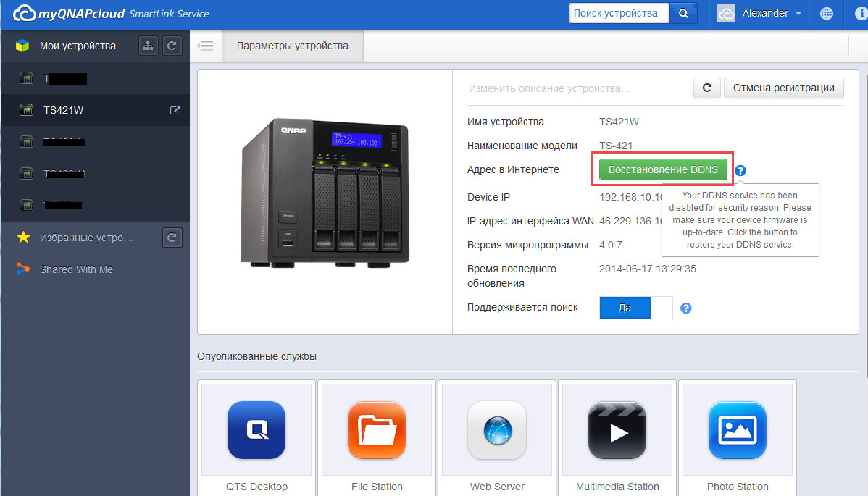This screenshot has height=496, width=868.
Task: Open the Alexander user dropdown
Action: [x=772, y=13]
